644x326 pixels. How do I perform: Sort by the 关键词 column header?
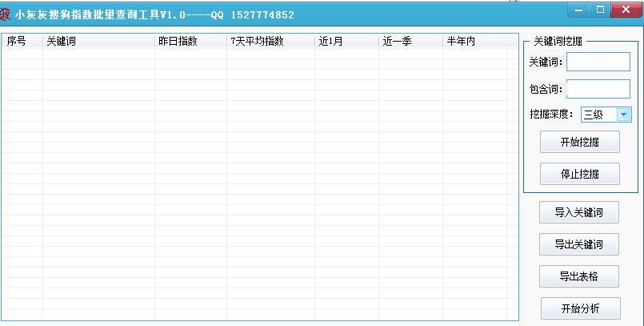pos(98,41)
